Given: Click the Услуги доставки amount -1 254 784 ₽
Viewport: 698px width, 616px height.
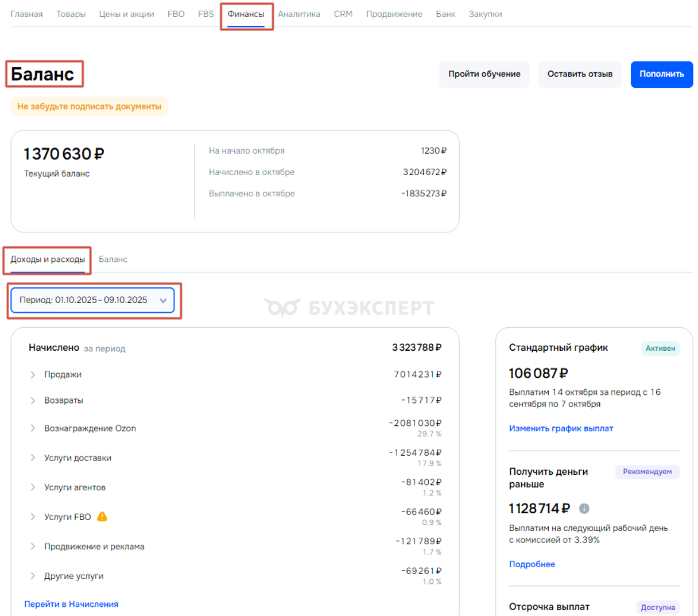Looking at the screenshot, I should pos(415,453).
